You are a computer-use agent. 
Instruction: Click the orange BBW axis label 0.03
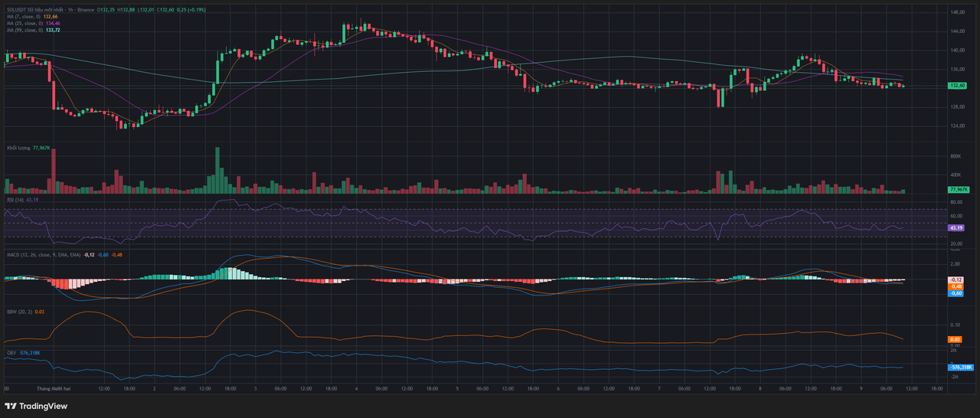(x=955, y=339)
